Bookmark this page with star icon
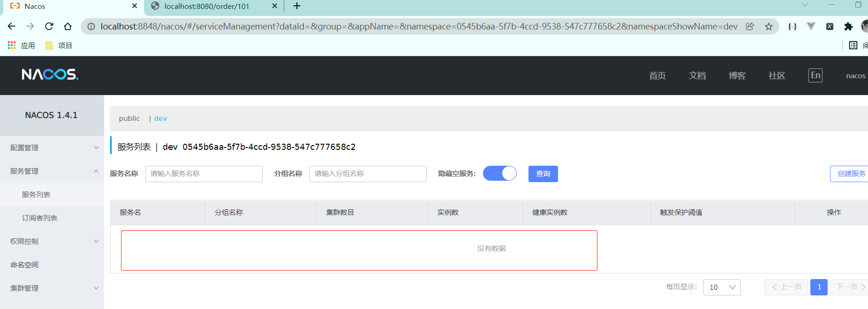 (769, 27)
